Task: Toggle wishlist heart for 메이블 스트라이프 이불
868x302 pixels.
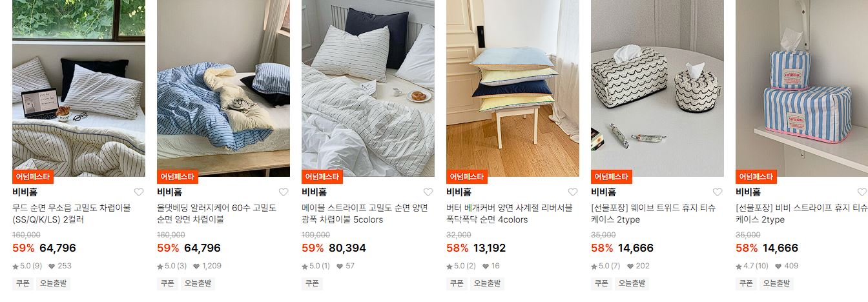Action: coord(428,192)
